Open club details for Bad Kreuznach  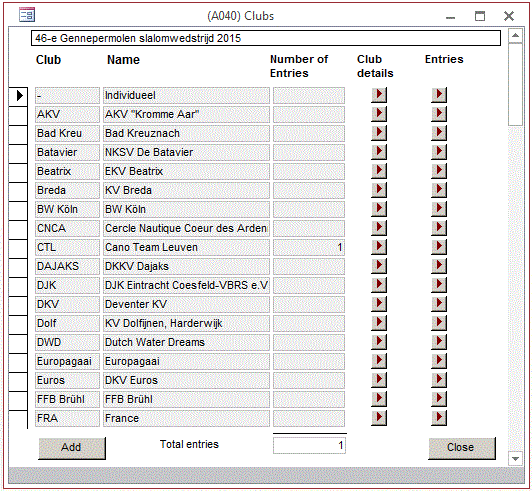379,133
